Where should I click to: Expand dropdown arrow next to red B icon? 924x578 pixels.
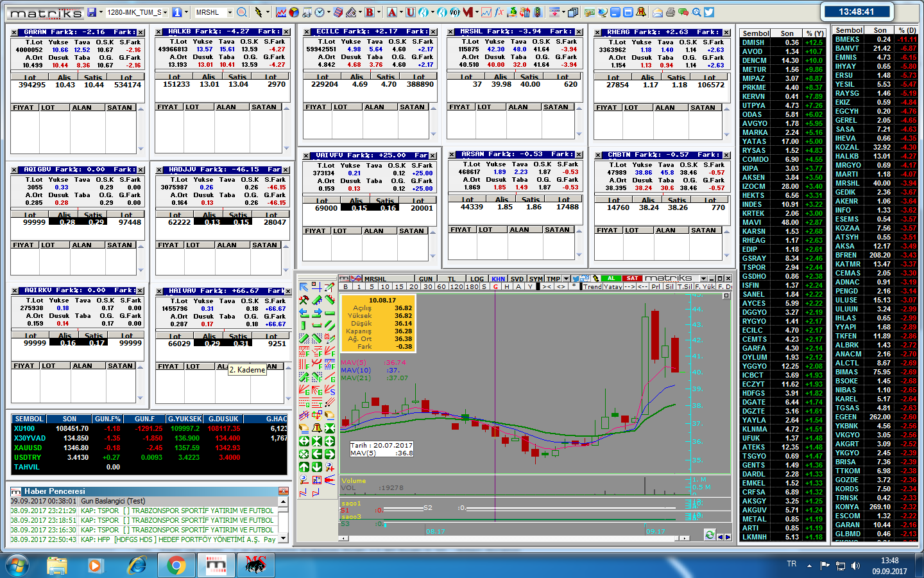pyautogui.click(x=379, y=12)
